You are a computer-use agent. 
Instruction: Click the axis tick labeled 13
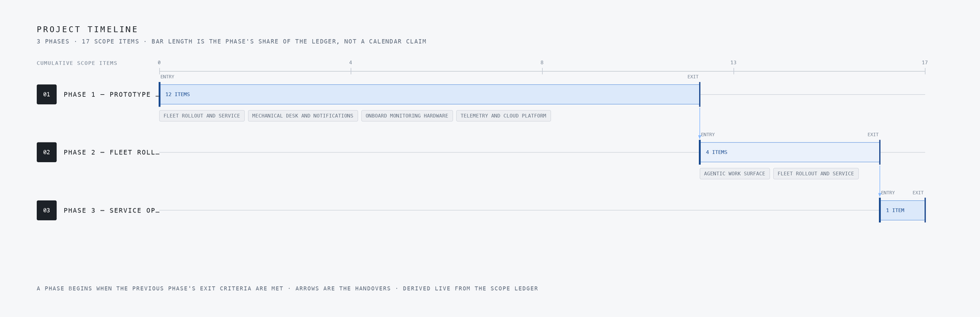click(733, 62)
